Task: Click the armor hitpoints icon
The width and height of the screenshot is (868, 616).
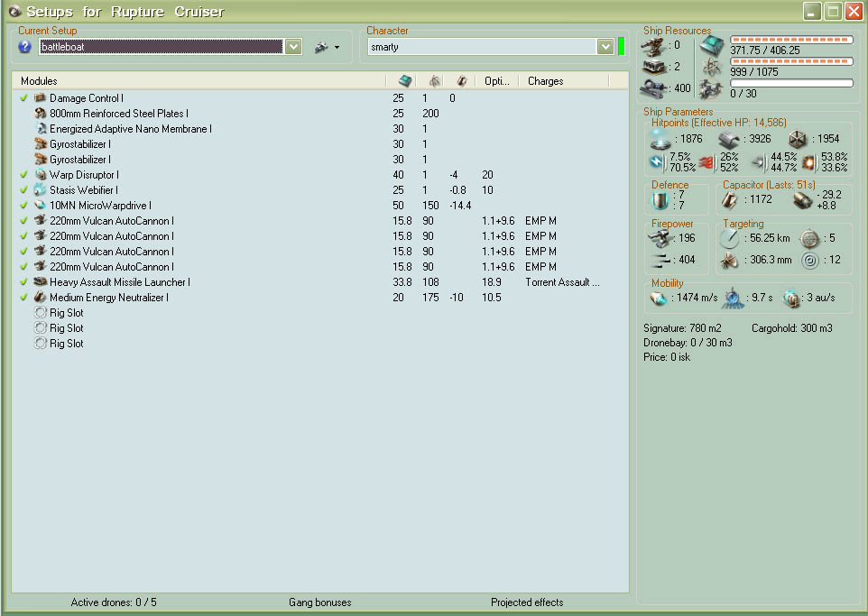Action: tap(728, 139)
